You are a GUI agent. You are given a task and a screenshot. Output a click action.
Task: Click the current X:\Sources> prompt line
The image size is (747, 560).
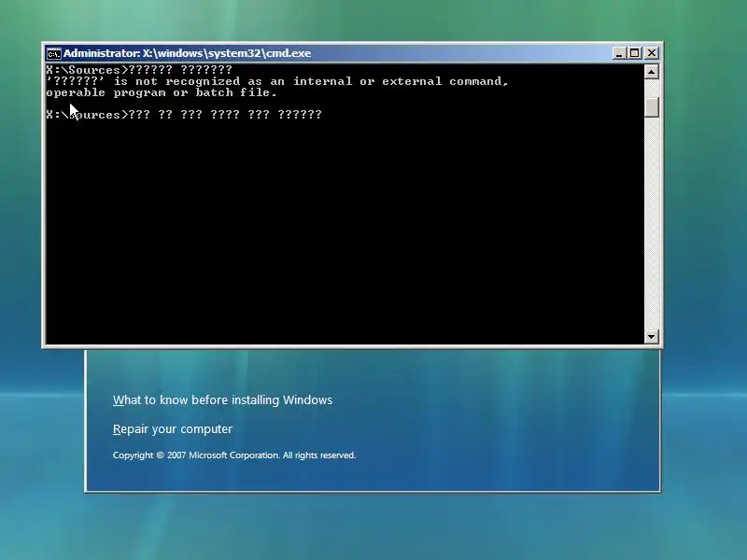pos(184,115)
